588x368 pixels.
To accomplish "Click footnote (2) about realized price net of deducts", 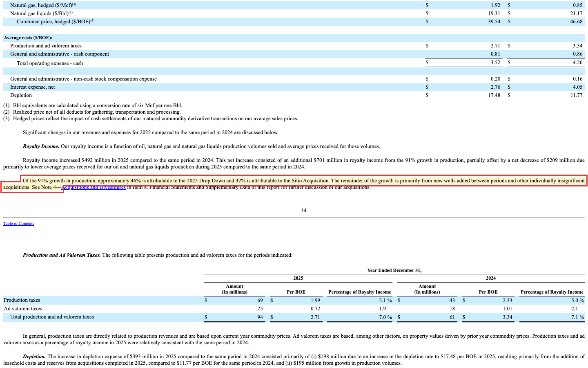I will pos(92,112).
